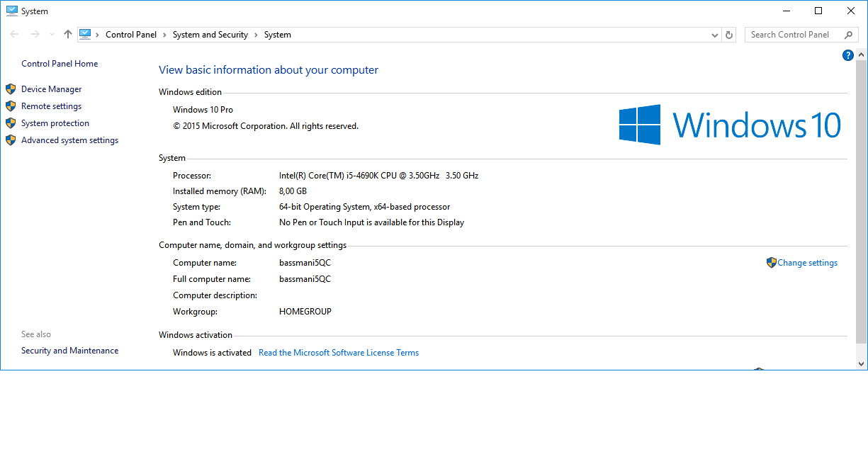Open Advanced system settings

(69, 140)
